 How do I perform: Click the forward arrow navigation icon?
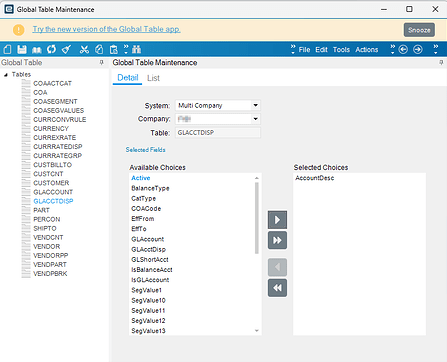(418, 50)
